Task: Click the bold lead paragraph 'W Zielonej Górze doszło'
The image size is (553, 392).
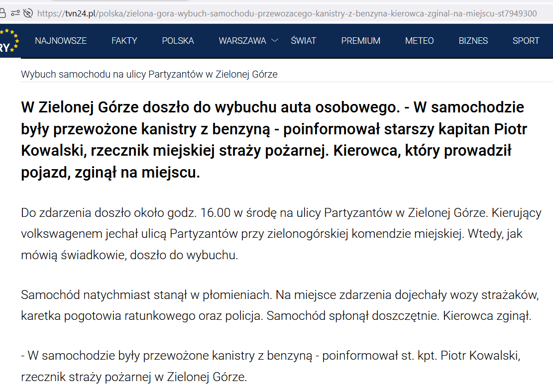Action: 274,140
